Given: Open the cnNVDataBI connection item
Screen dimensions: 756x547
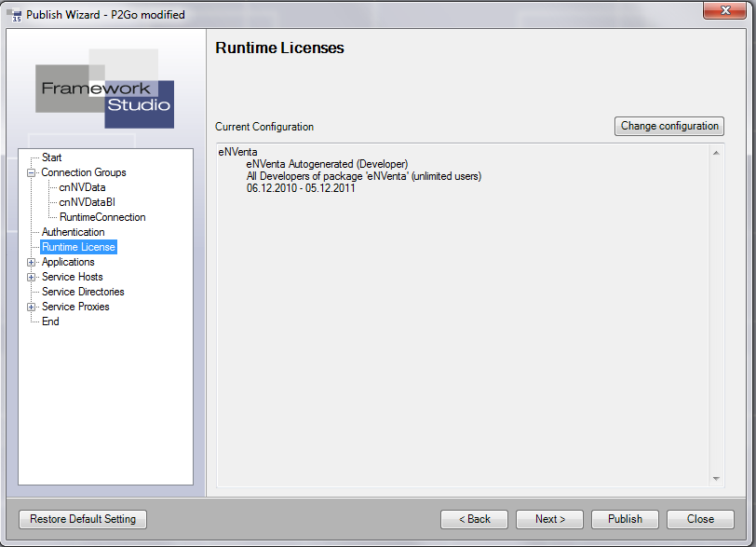Looking at the screenshot, I should (x=87, y=202).
